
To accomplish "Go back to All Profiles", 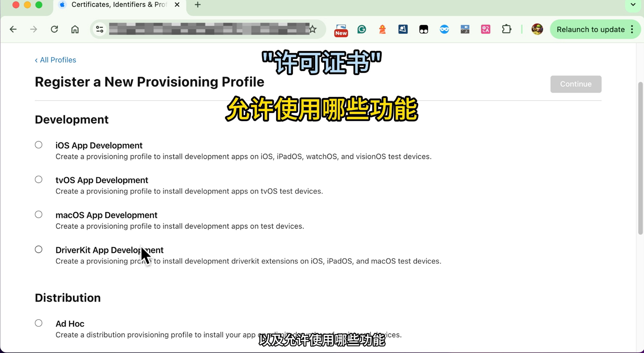I will [x=55, y=60].
